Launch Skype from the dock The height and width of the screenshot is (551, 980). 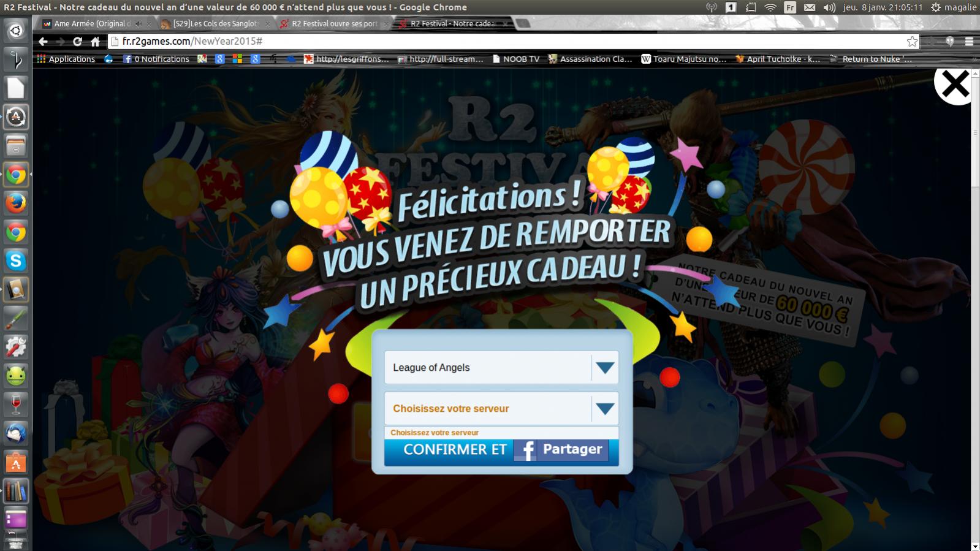[16, 261]
